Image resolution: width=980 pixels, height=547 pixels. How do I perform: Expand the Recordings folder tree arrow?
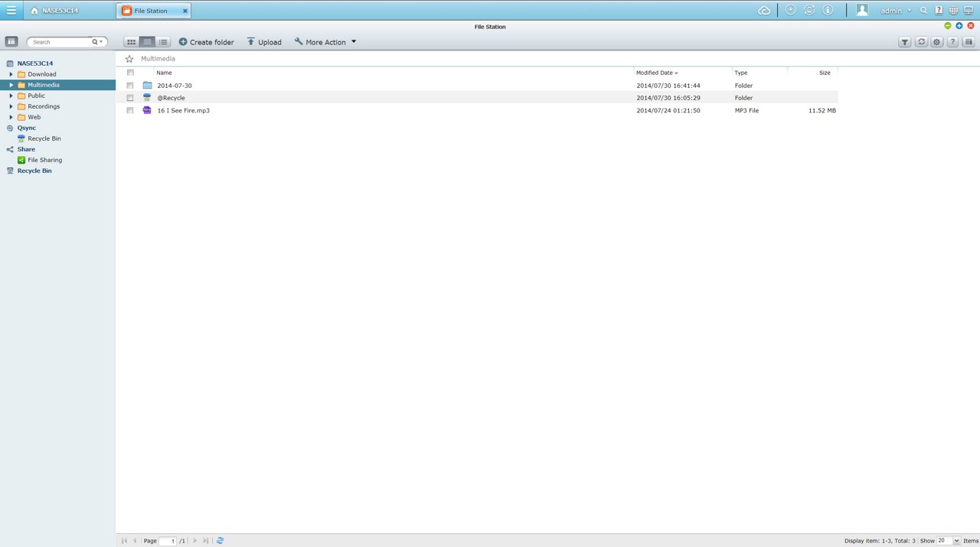11,106
